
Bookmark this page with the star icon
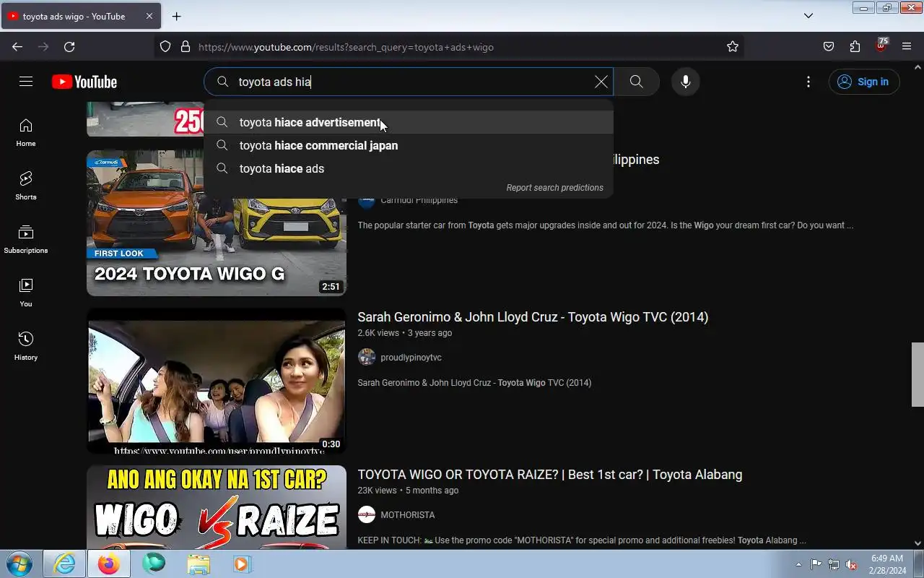733,47
